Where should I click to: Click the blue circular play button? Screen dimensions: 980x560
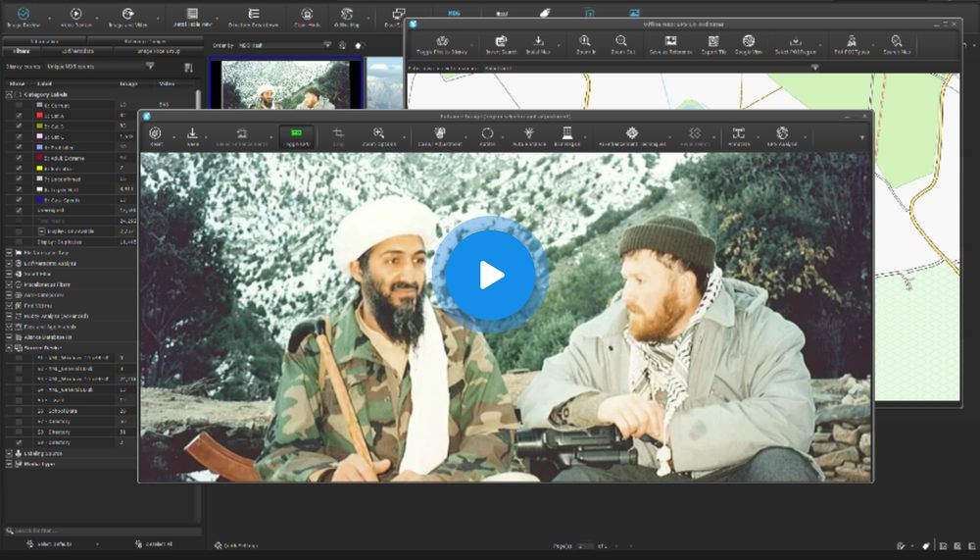point(490,276)
